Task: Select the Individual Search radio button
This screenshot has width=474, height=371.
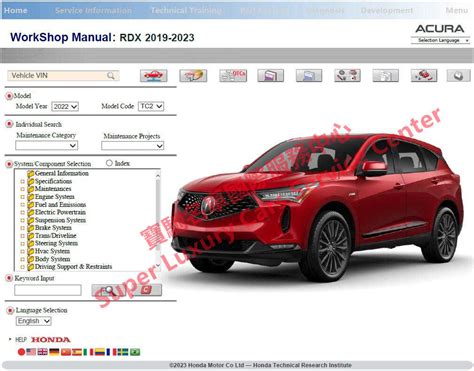Action: (9, 124)
